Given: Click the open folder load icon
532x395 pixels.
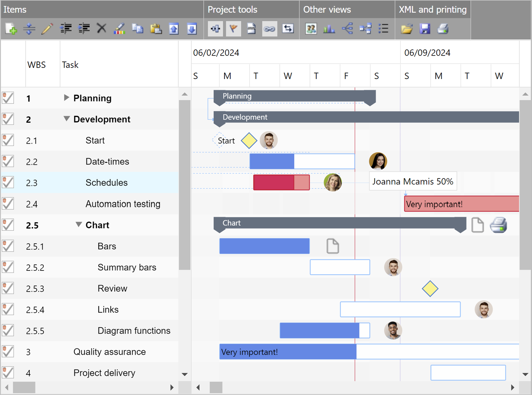Looking at the screenshot, I should (x=406, y=29).
